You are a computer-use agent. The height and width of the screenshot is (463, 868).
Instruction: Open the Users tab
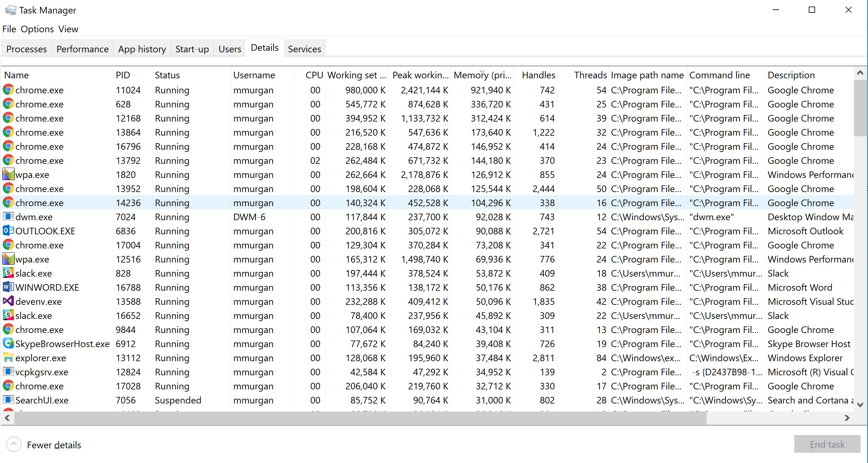[230, 49]
